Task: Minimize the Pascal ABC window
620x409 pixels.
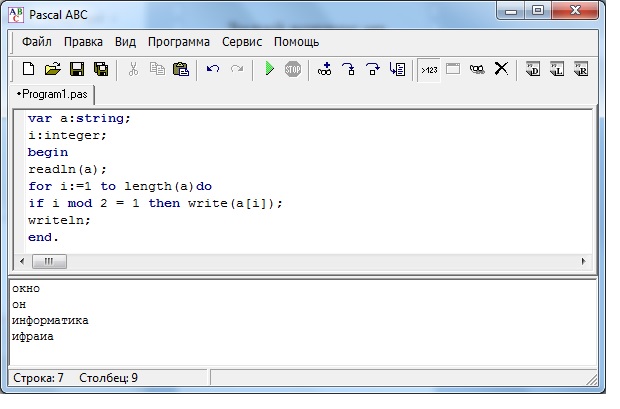Action: click(511, 11)
